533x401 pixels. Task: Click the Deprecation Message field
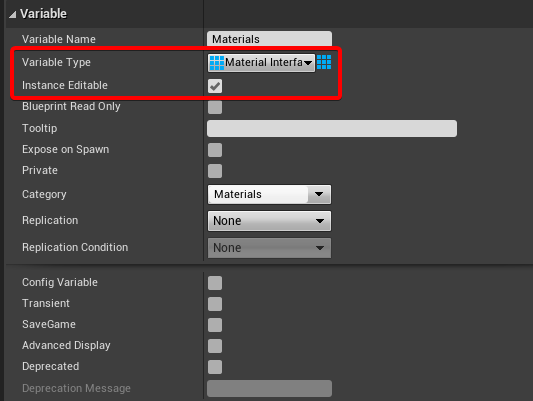point(269,388)
